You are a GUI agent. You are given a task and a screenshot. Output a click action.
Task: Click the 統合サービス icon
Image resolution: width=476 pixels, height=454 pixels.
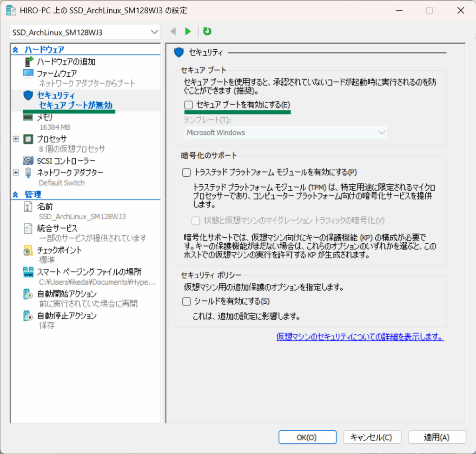click(28, 228)
